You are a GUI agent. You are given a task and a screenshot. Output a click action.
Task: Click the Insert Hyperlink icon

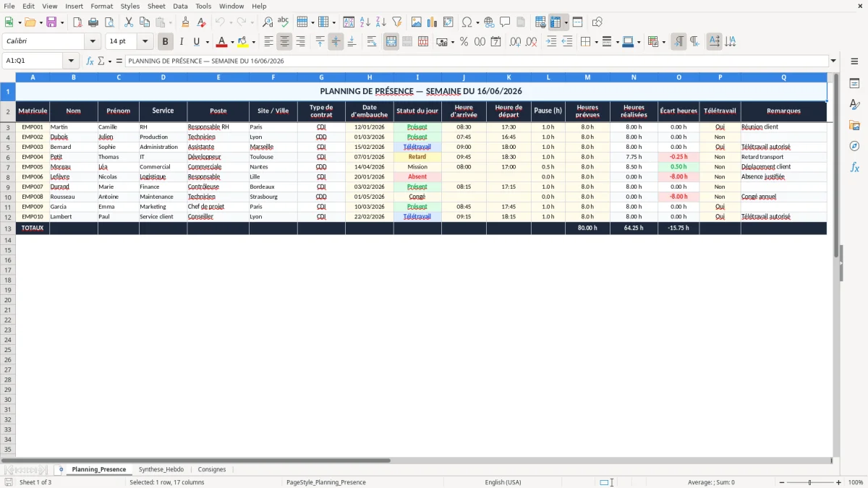(490, 22)
